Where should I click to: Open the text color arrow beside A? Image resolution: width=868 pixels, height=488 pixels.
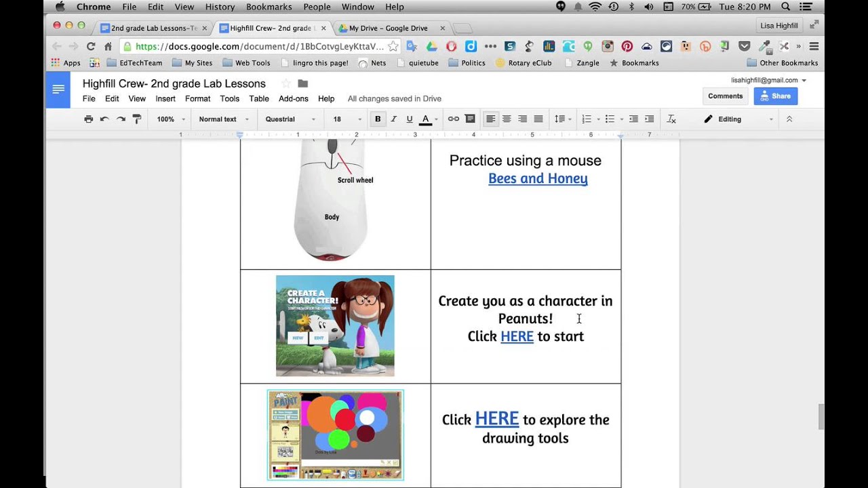click(x=435, y=119)
